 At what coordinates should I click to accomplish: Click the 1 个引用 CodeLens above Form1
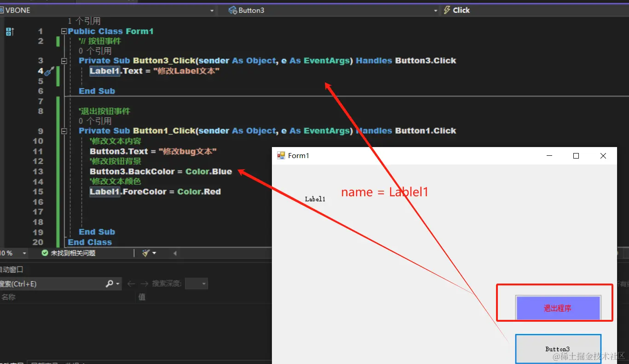click(84, 21)
